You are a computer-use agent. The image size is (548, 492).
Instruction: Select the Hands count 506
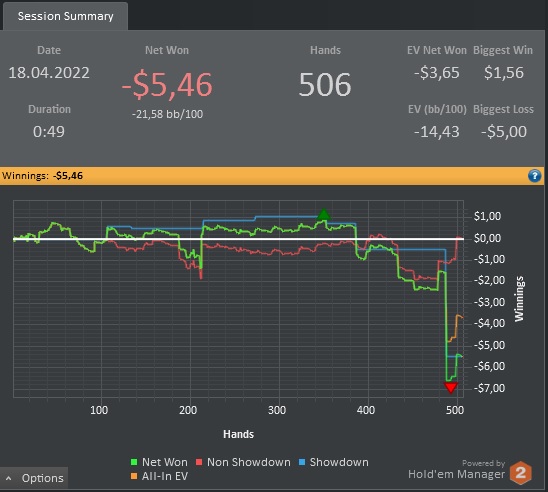pyautogui.click(x=325, y=85)
